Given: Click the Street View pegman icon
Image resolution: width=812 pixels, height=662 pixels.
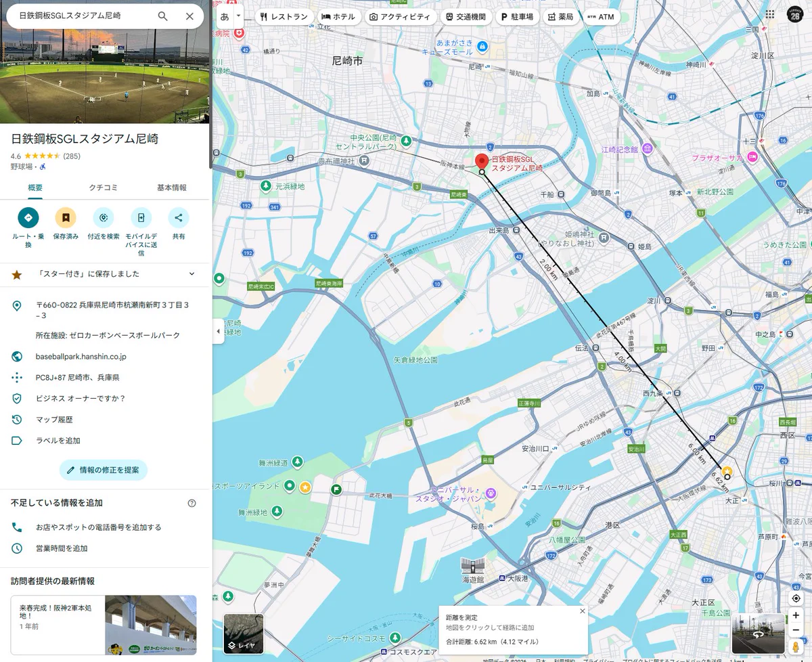Looking at the screenshot, I should pos(796,647).
